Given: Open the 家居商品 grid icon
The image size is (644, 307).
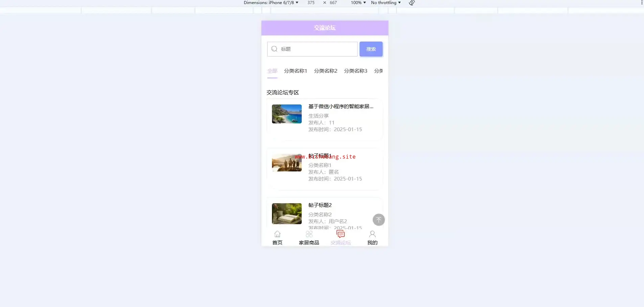Looking at the screenshot, I should pyautogui.click(x=309, y=234).
